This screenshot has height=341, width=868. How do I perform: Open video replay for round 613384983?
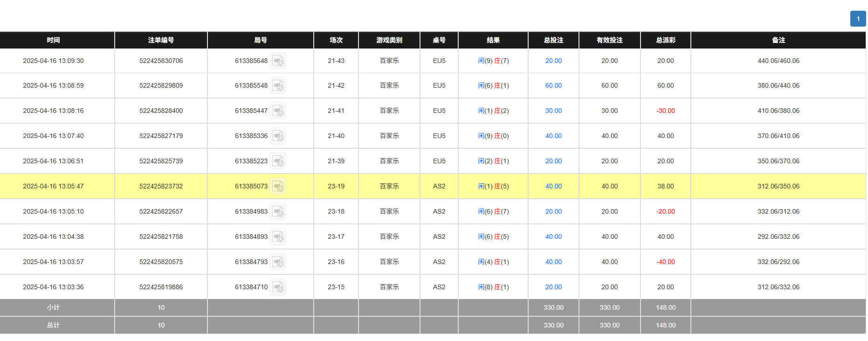[278, 211]
